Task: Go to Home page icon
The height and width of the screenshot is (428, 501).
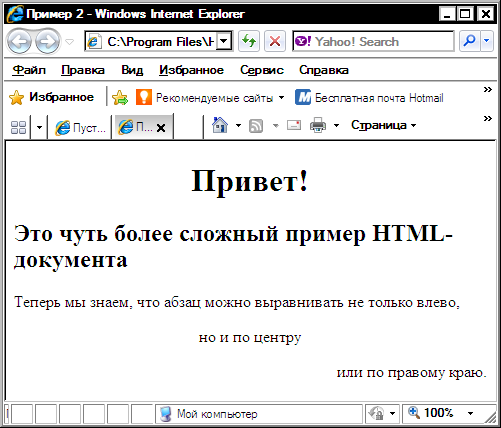Action: 220,125
